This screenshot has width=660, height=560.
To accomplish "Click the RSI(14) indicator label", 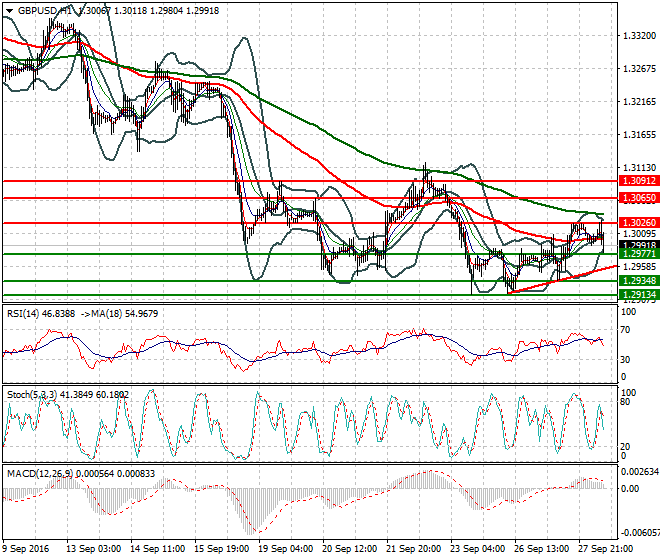I will pyautogui.click(x=24, y=314).
